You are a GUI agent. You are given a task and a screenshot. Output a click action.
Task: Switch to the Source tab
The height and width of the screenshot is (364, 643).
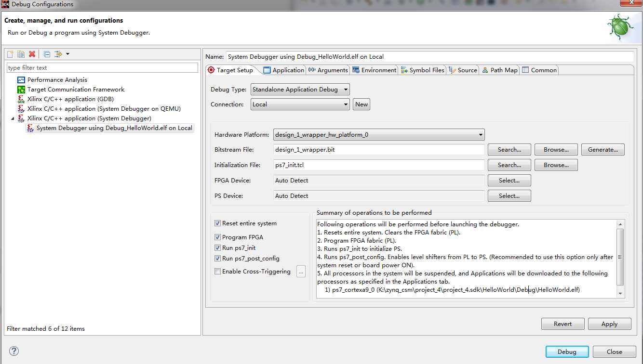coord(463,70)
